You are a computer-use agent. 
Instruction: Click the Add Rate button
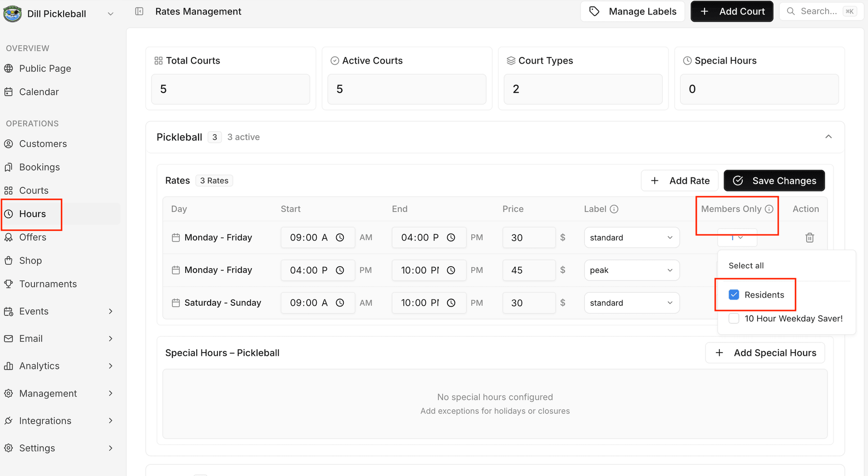pyautogui.click(x=679, y=180)
